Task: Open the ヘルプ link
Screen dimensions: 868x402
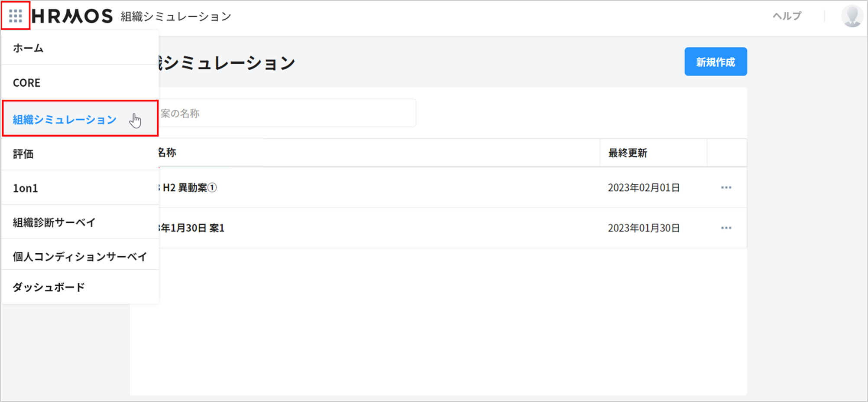Action: coord(787,16)
